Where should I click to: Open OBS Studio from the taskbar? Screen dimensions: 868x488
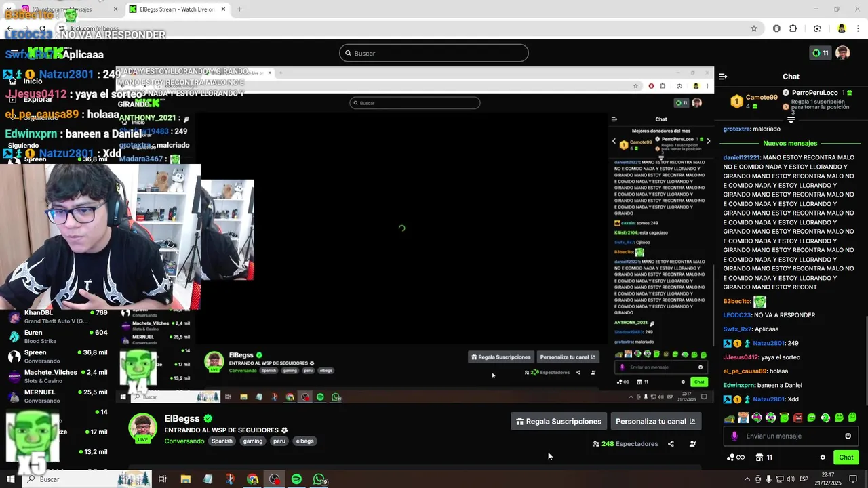(274, 479)
